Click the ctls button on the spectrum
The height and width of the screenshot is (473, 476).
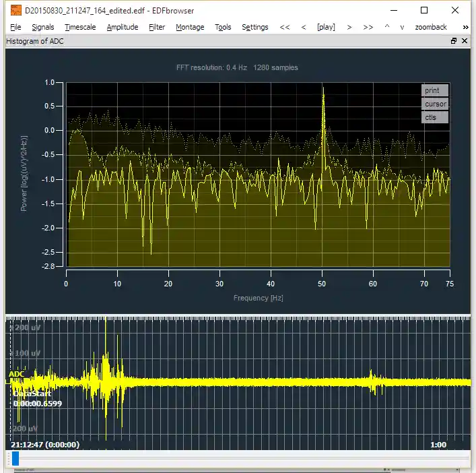point(435,117)
